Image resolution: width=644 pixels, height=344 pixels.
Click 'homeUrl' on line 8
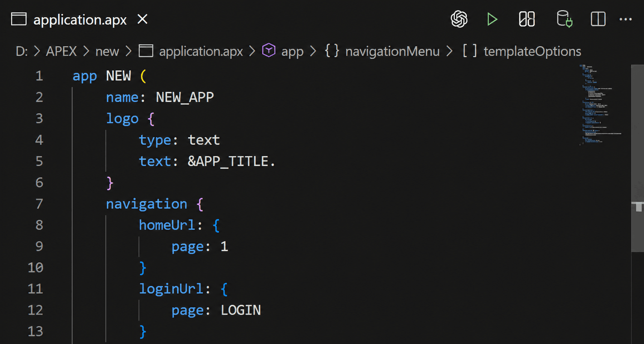click(167, 225)
